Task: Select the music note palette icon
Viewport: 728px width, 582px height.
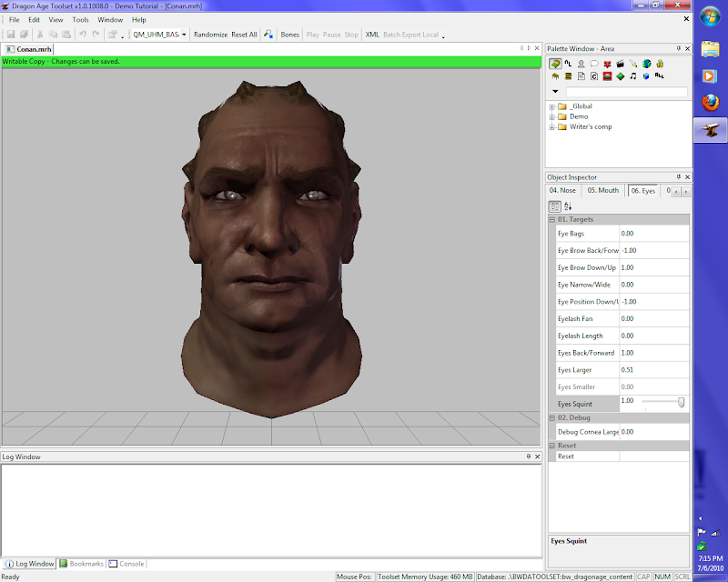Action: point(632,76)
